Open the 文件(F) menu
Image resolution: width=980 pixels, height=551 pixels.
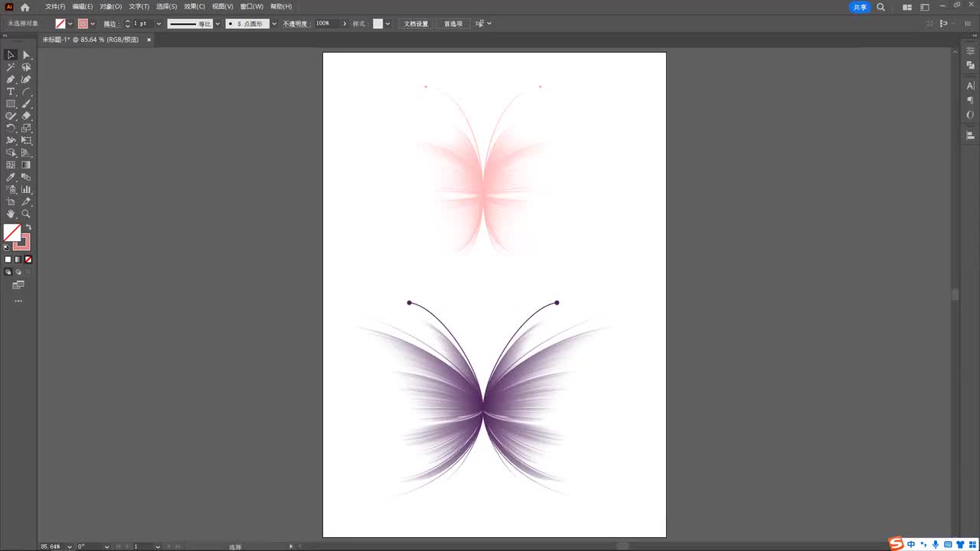[x=55, y=7]
